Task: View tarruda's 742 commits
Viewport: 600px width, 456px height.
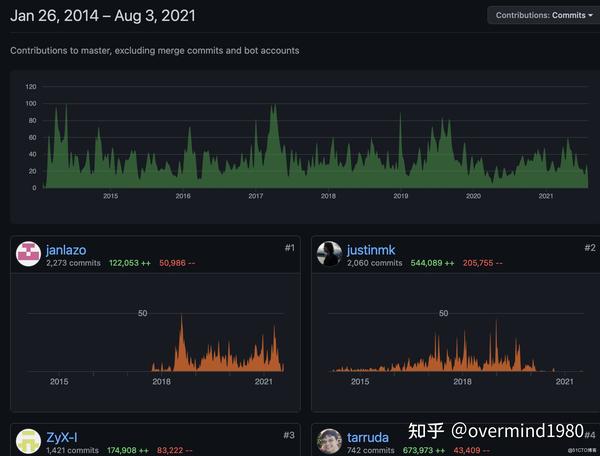Action: point(370,451)
